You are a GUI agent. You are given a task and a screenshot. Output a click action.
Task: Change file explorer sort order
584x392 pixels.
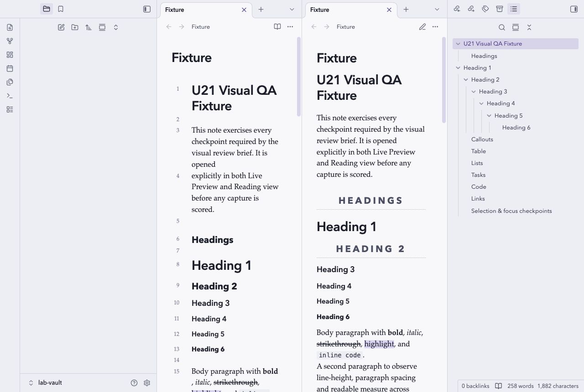click(89, 27)
